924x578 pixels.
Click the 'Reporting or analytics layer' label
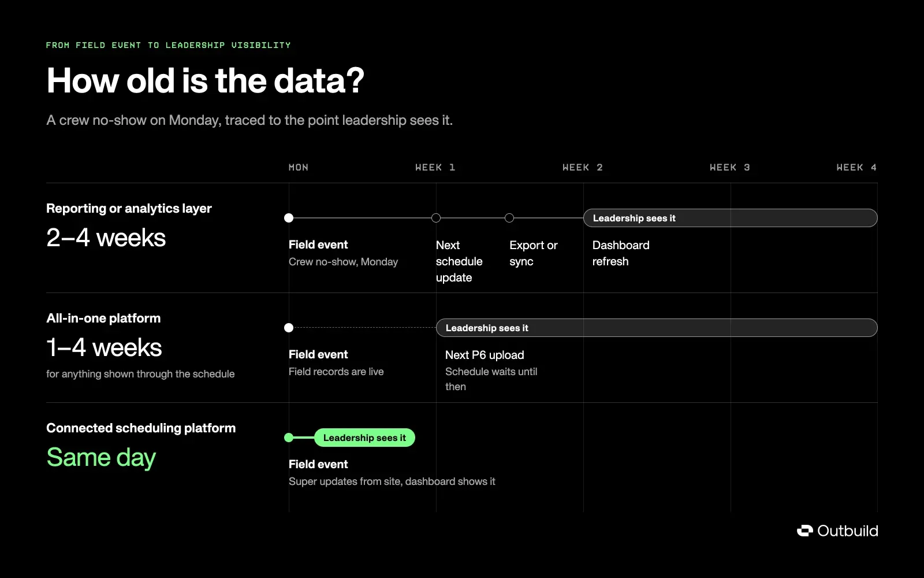click(x=129, y=209)
